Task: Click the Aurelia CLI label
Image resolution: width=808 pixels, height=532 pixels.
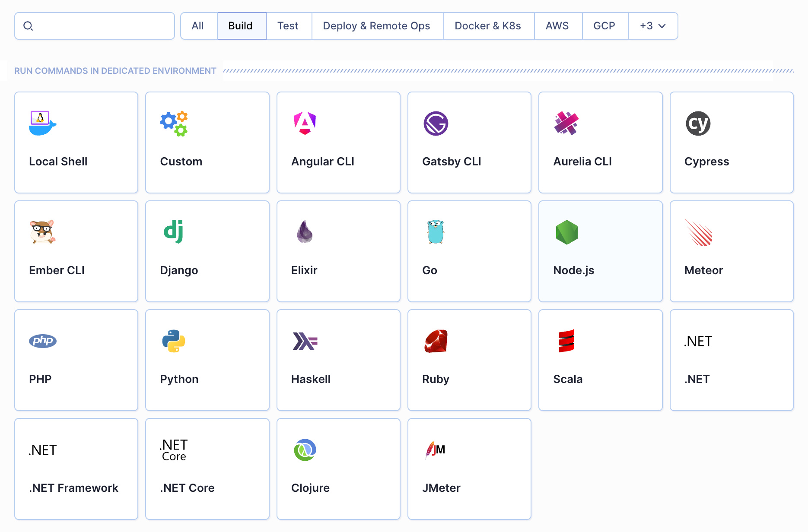Action: [x=582, y=161]
